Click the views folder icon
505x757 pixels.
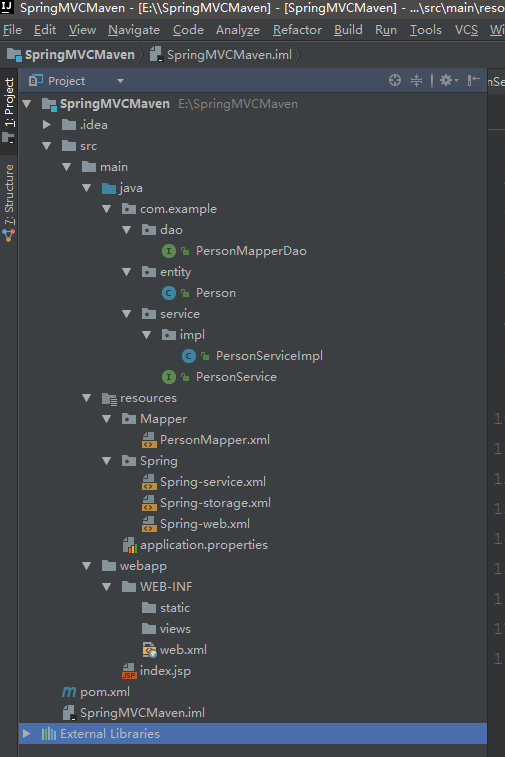[149, 629]
